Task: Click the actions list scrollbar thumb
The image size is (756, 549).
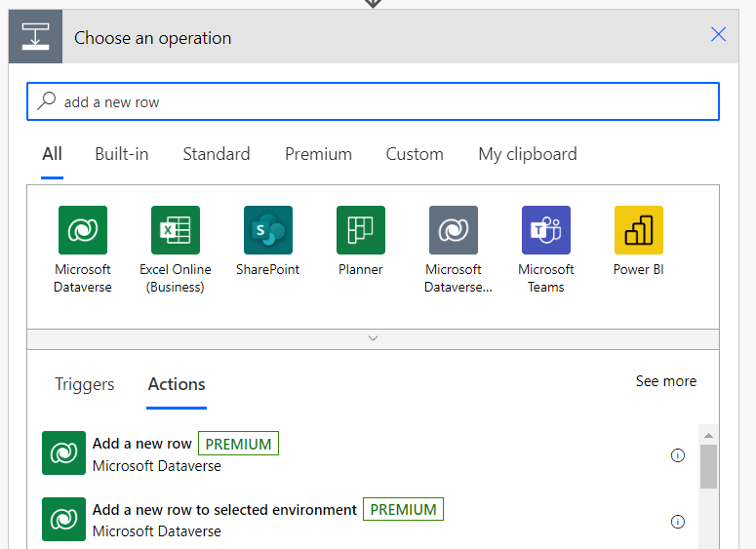Action: 709,465
